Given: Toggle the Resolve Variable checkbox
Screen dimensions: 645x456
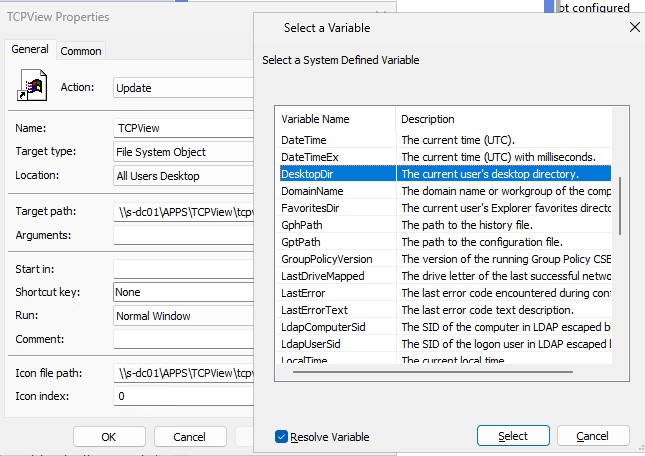Looking at the screenshot, I should [x=281, y=437].
